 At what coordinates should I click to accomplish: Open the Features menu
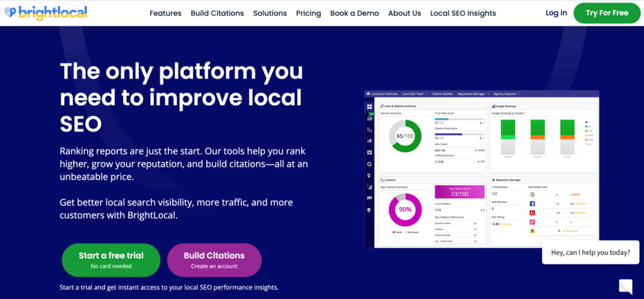[165, 13]
